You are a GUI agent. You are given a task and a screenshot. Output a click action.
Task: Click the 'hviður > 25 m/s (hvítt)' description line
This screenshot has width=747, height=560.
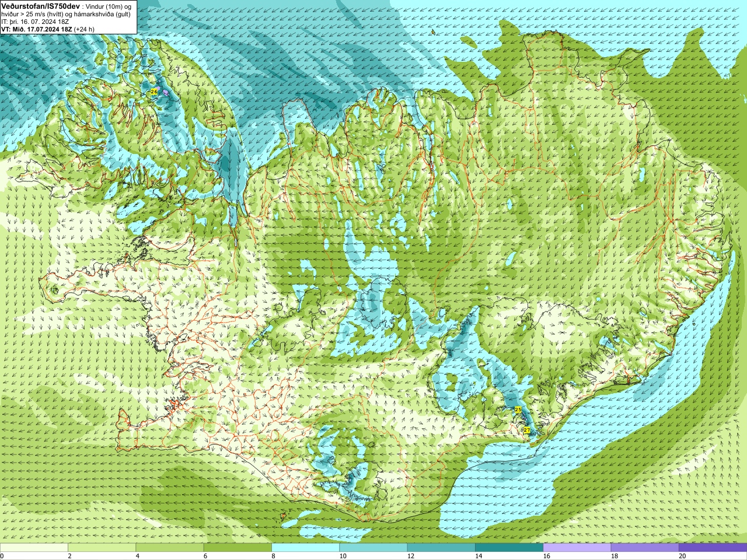[66, 14]
